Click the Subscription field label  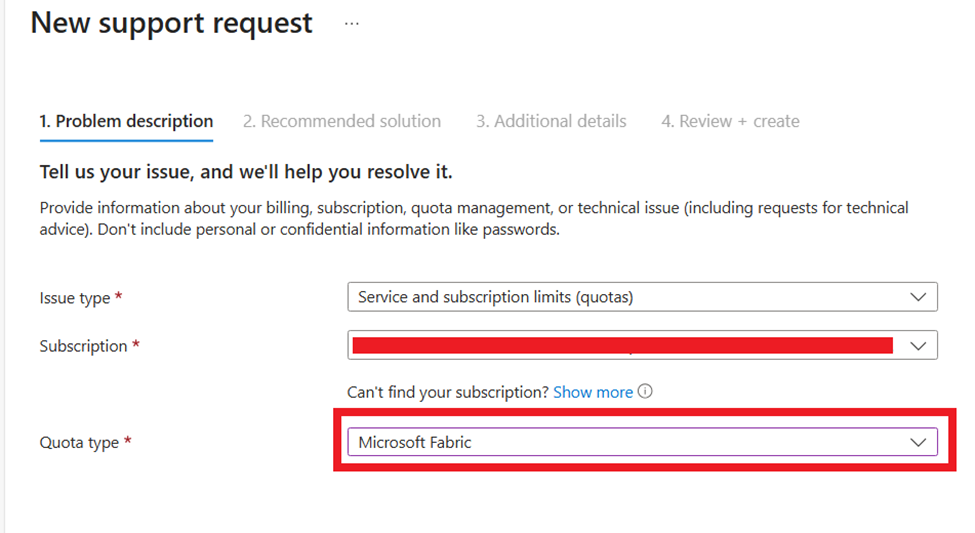83,346
